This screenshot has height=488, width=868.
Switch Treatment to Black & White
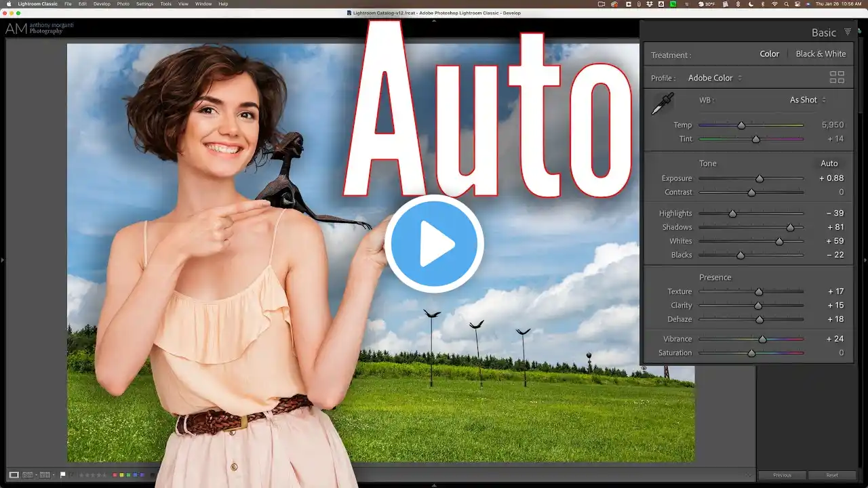[821, 54]
